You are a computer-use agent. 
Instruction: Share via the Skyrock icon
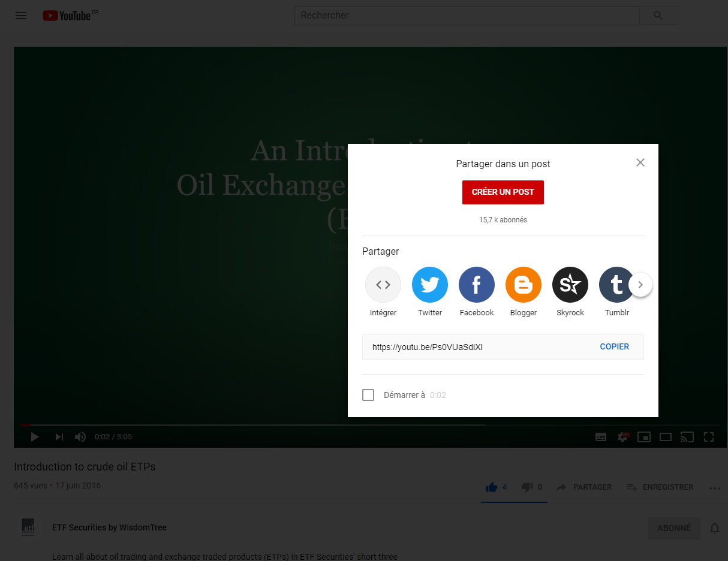tap(570, 285)
